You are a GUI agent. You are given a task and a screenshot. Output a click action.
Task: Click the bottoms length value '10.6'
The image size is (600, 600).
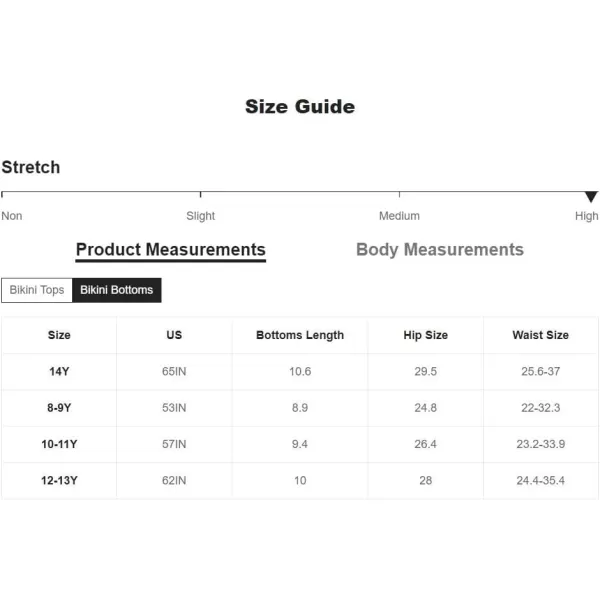[300, 371]
